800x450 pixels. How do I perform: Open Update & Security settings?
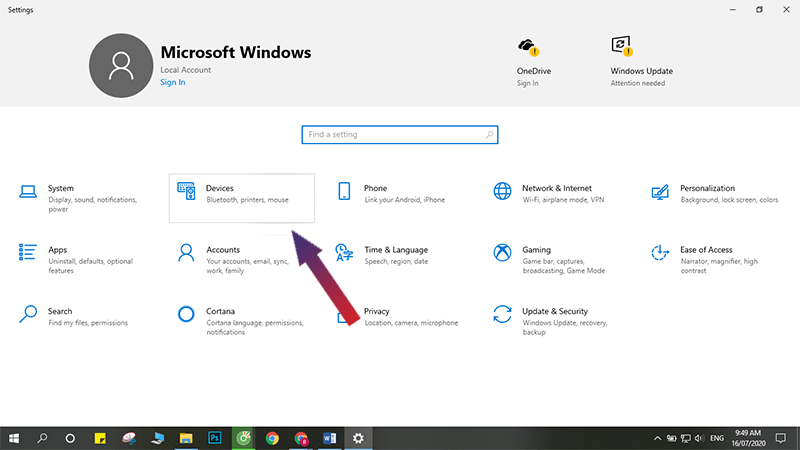[x=554, y=312]
